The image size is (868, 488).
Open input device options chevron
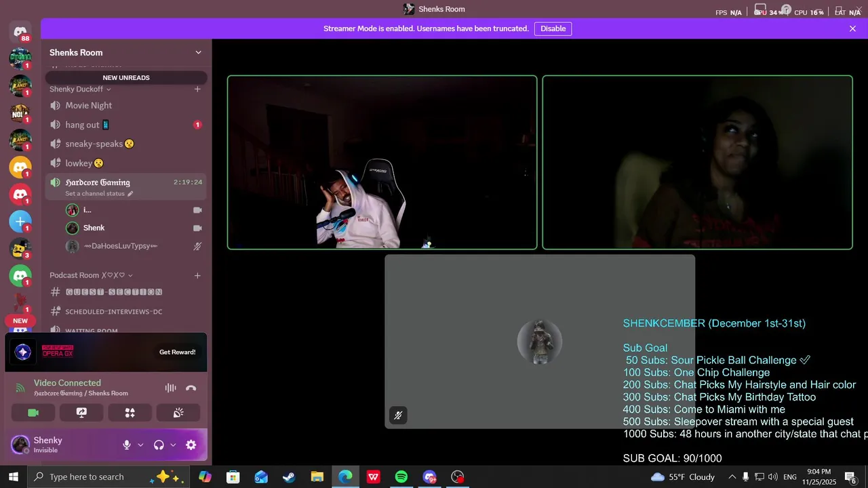point(140,445)
